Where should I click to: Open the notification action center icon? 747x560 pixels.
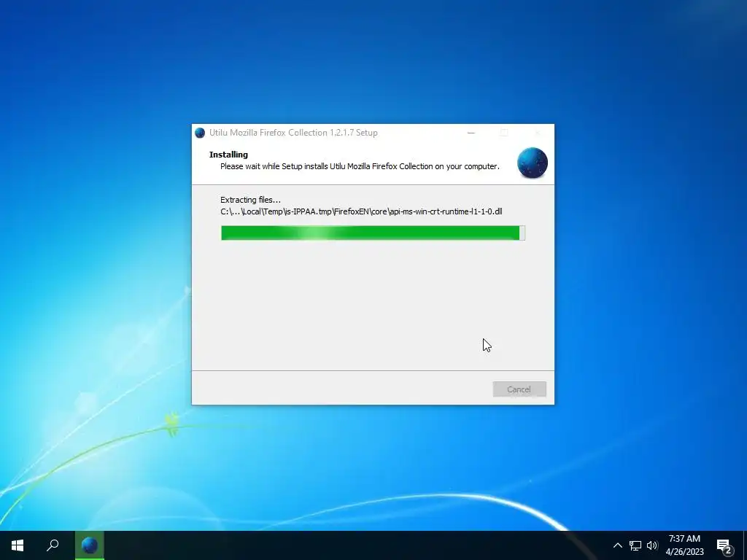724,546
